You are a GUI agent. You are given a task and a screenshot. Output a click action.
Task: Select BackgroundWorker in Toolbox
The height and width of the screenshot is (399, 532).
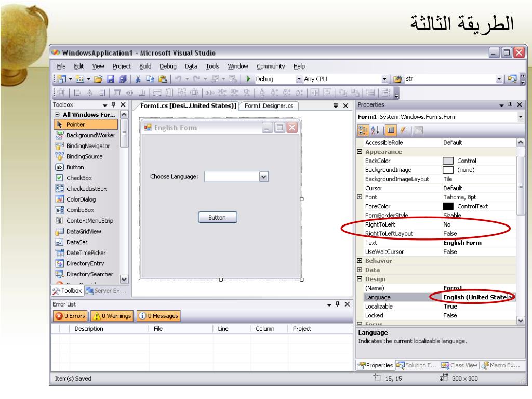[x=86, y=135]
